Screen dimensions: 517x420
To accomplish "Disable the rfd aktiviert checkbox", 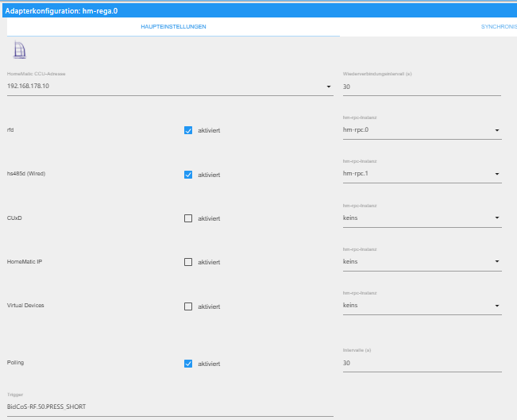I will tap(188, 130).
